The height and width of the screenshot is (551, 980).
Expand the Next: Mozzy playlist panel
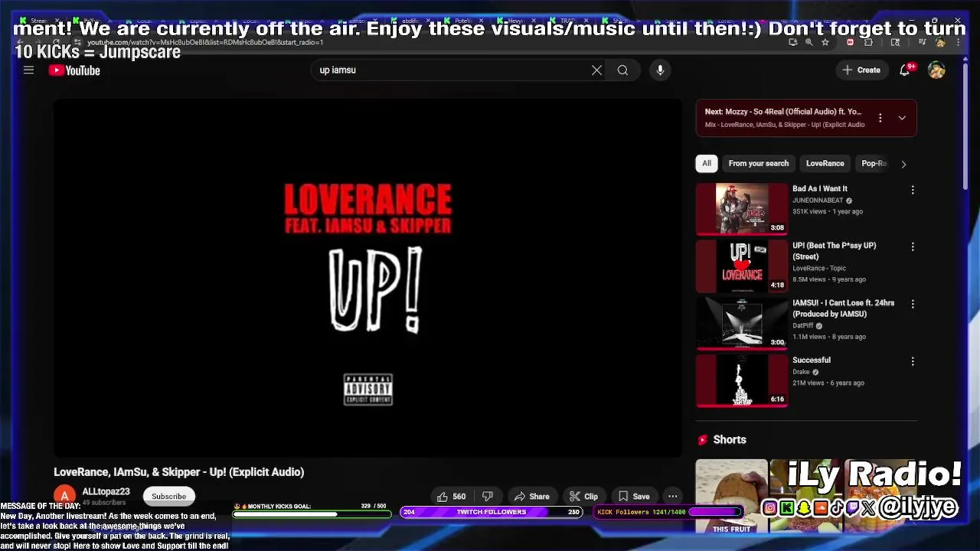[902, 118]
